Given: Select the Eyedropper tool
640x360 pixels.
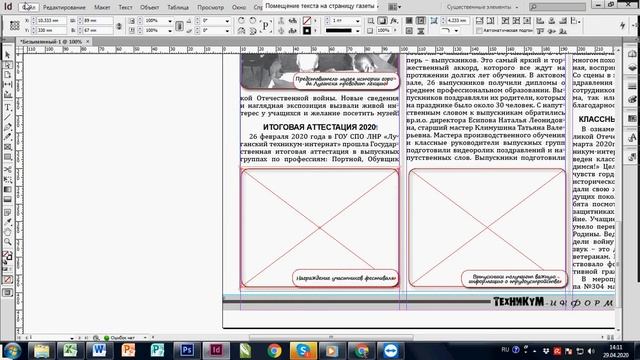Looking at the screenshot, I should (8, 222).
